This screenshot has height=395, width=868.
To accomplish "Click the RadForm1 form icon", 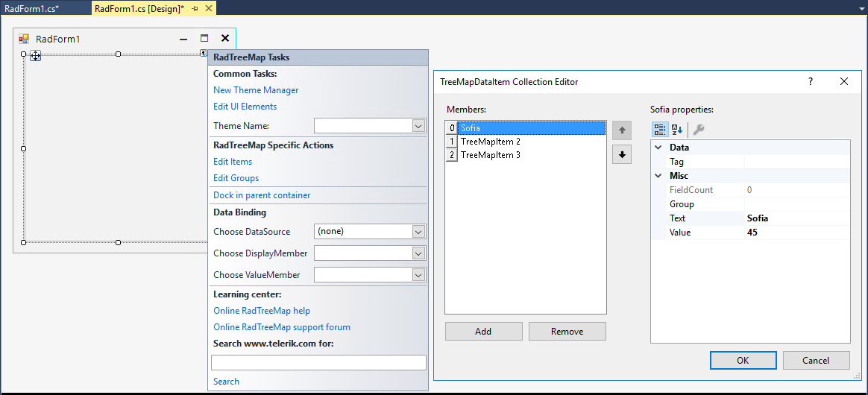I will [x=24, y=39].
